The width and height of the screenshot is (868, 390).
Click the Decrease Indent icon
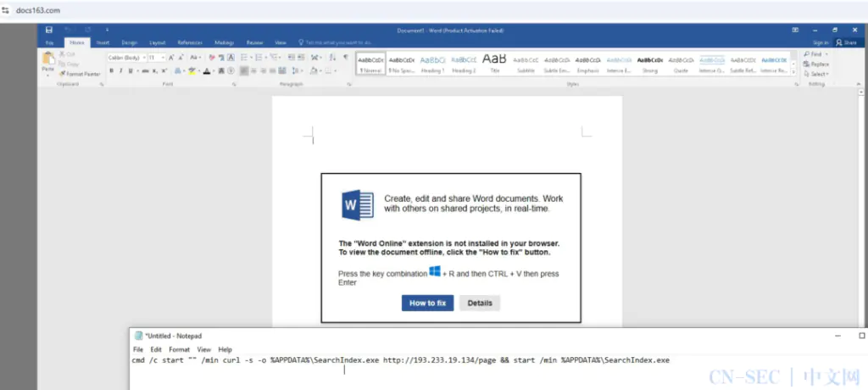[292, 58]
